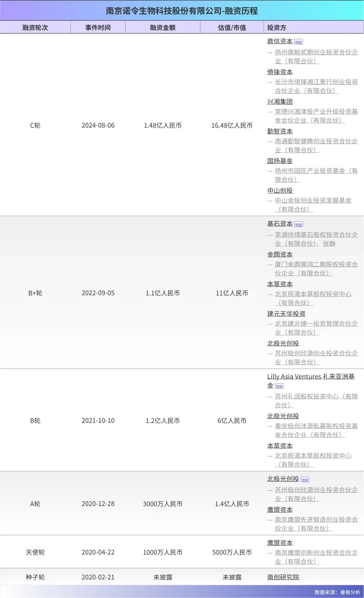Click the 估值/市值 column header
Screen dimensions: 364x598
(232, 27)
